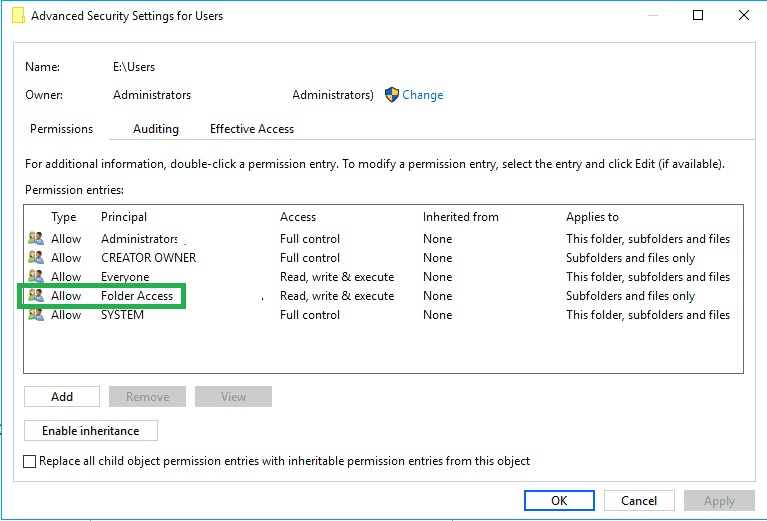Viewport: 767px width, 521px height.
Task: Select the Permissions tab
Action: click(62, 129)
